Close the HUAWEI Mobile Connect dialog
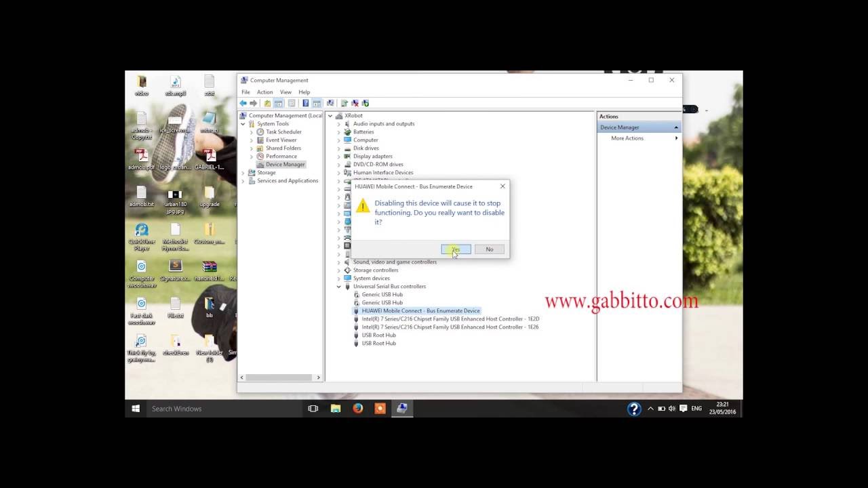This screenshot has height=488, width=868. point(502,186)
